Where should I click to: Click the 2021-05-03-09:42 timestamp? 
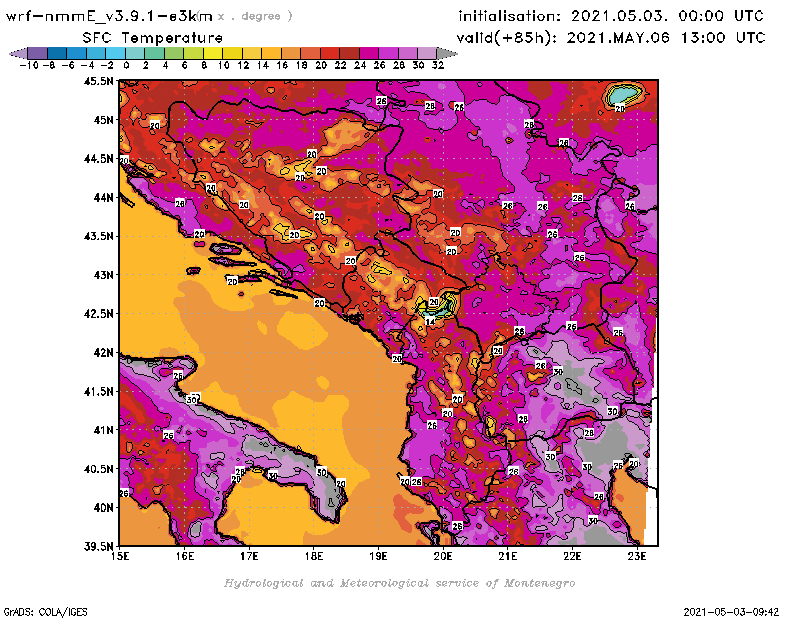(x=731, y=612)
